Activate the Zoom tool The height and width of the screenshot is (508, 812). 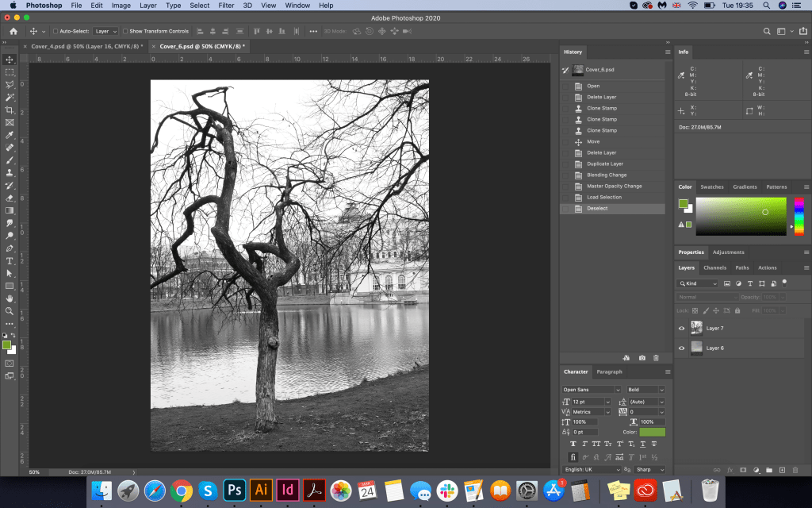tap(10, 310)
